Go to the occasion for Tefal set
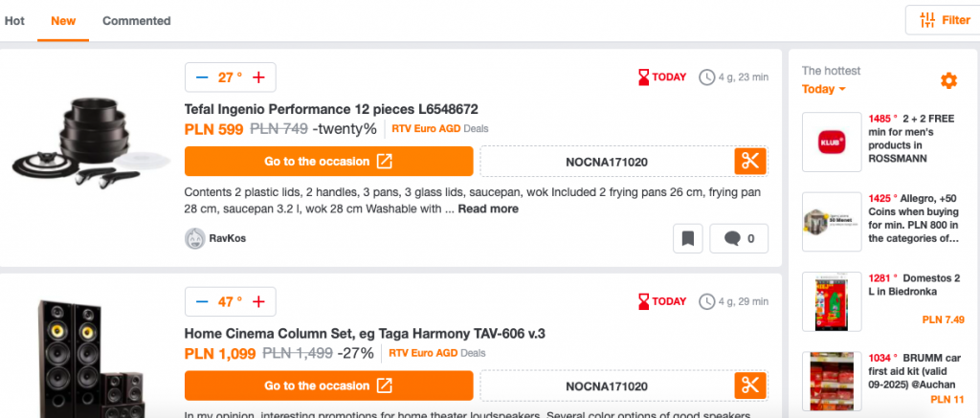This screenshot has width=980, height=418. tap(329, 162)
